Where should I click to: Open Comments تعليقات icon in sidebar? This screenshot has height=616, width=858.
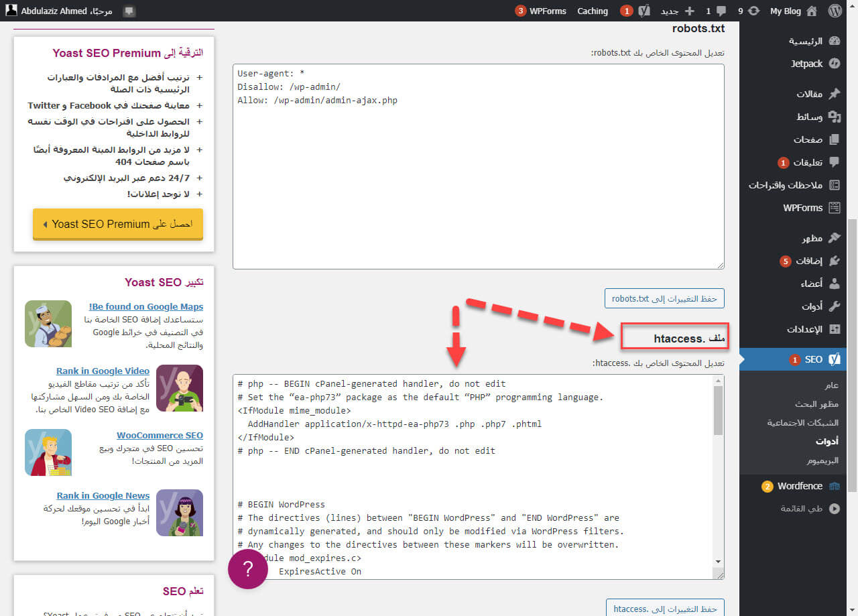[835, 162]
